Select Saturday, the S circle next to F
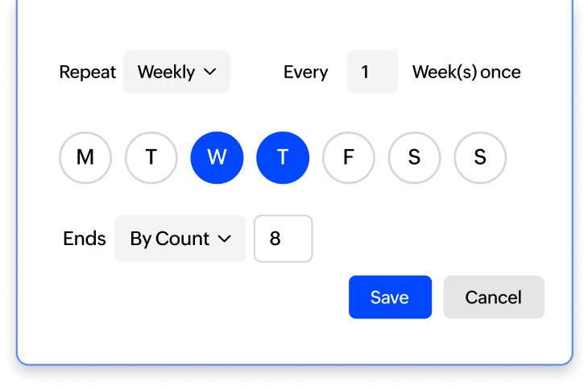Screen dimensions: 588x387 pos(414,157)
